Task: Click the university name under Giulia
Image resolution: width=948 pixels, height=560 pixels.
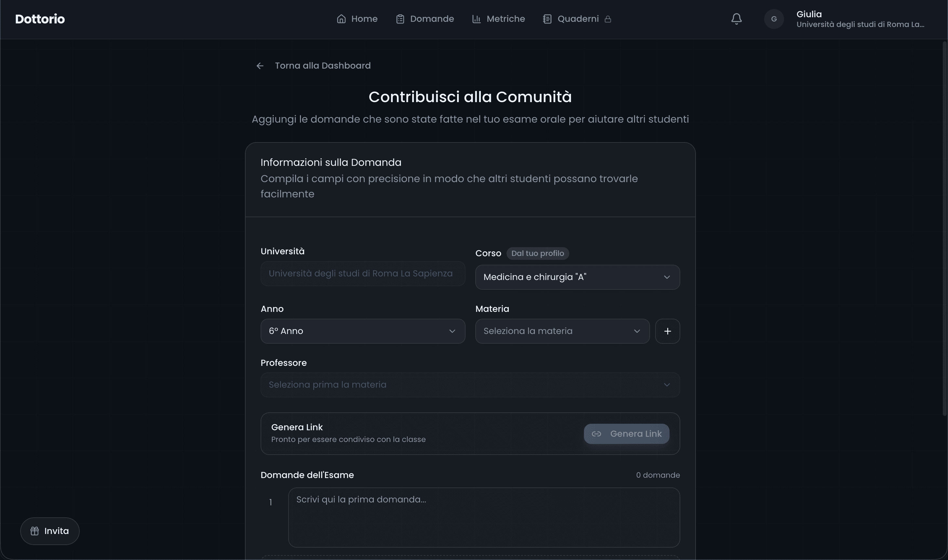Action: pos(860,24)
